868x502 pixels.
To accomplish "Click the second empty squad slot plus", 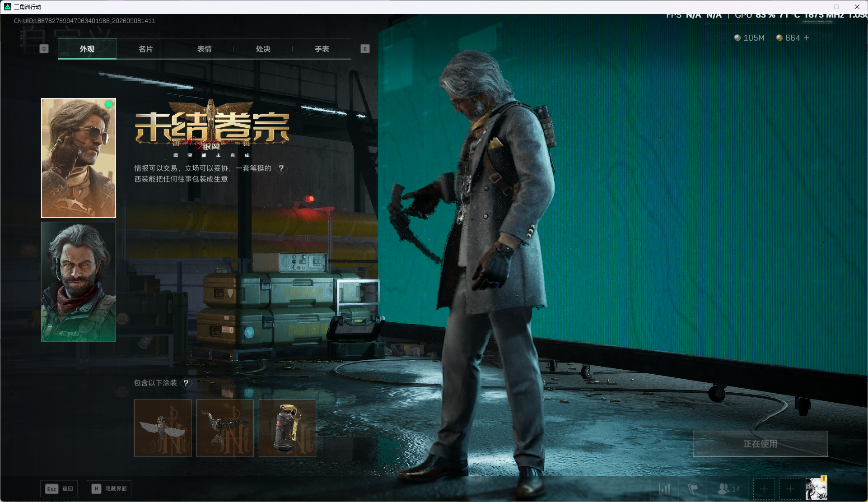I will (x=790, y=489).
